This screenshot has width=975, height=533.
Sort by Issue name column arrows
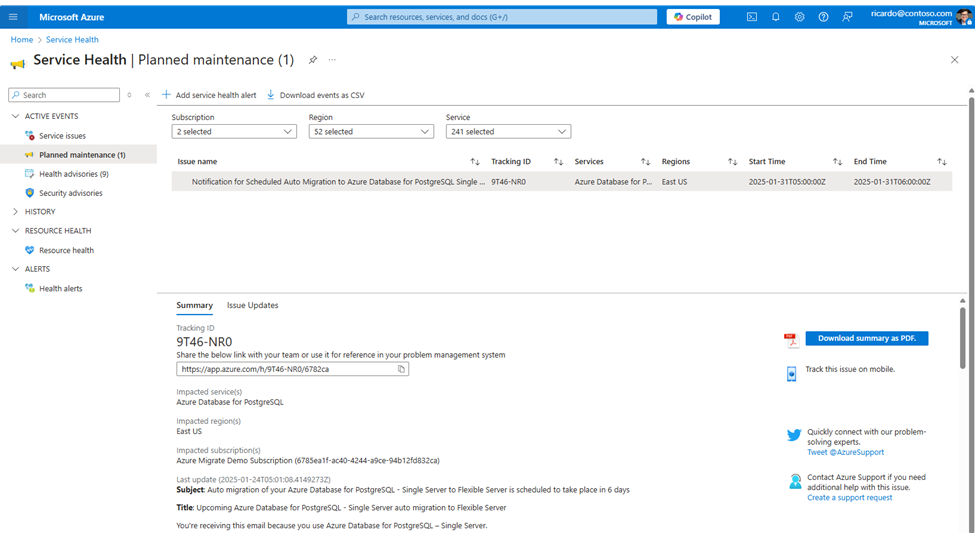(475, 162)
